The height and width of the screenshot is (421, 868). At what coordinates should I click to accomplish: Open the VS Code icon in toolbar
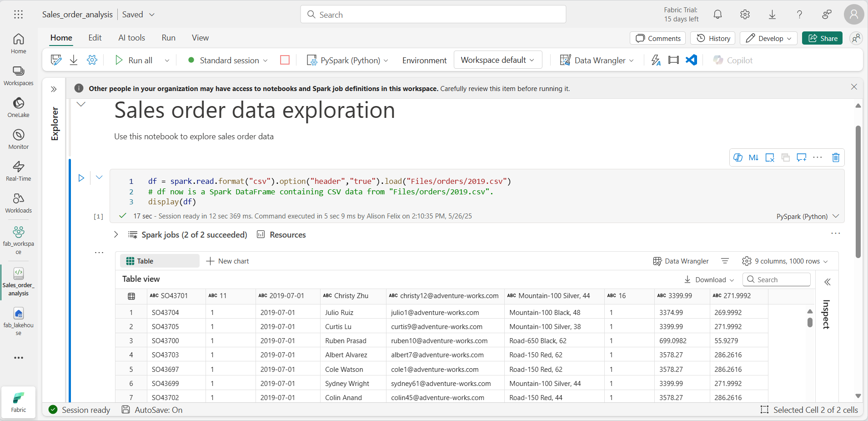[x=691, y=60]
